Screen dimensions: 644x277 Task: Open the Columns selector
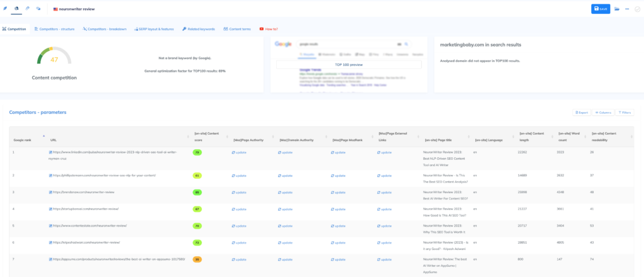pos(603,112)
